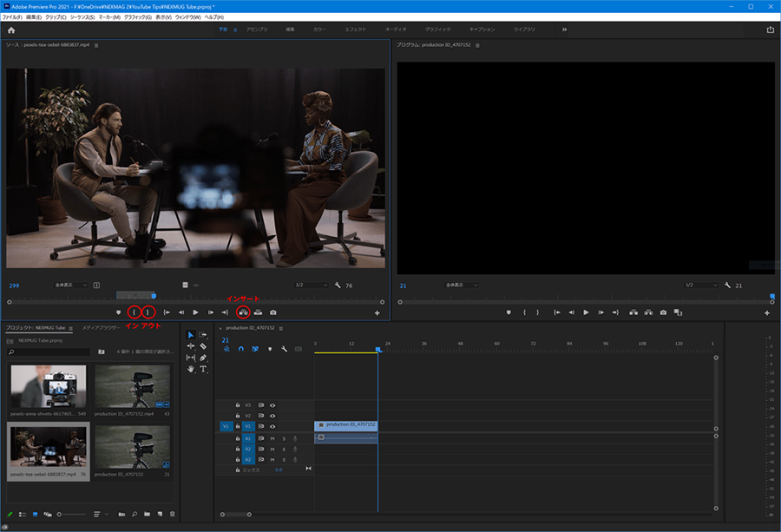781x532 pixels.
Task: Click the Insert button in Source monitor
Action: pyautogui.click(x=243, y=312)
